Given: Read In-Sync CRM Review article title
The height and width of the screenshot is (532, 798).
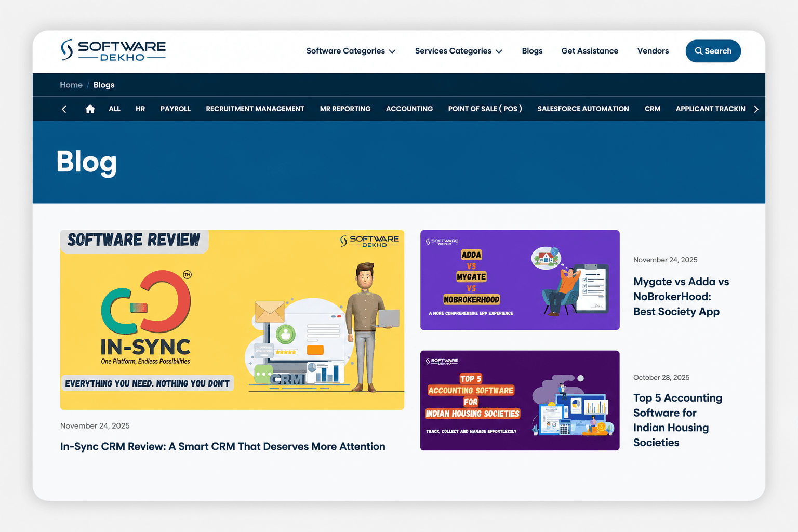Looking at the screenshot, I should (x=223, y=446).
